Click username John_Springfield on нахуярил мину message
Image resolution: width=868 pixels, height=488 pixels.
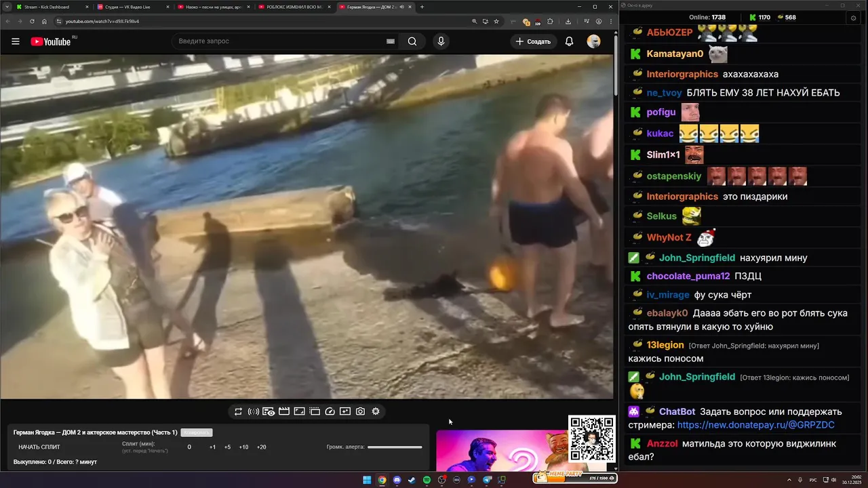coord(697,258)
